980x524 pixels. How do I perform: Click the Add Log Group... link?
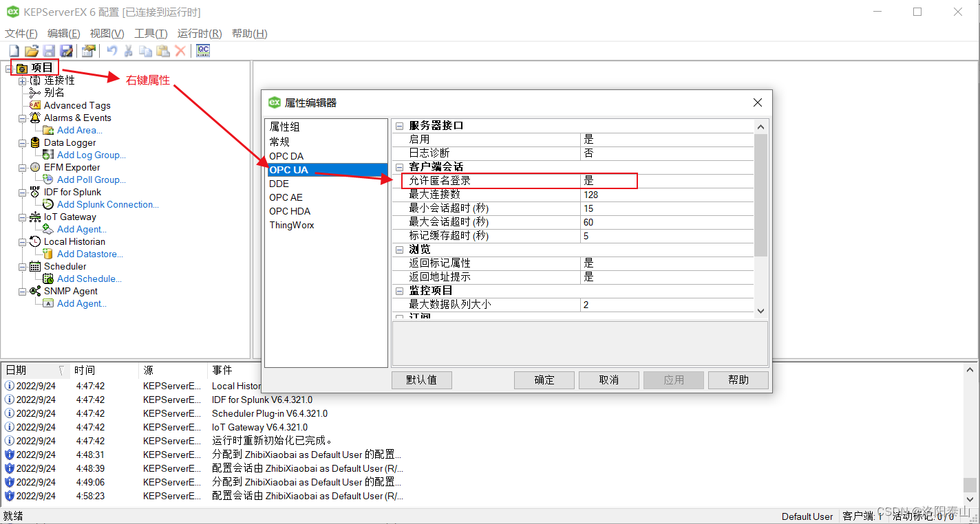pos(92,155)
